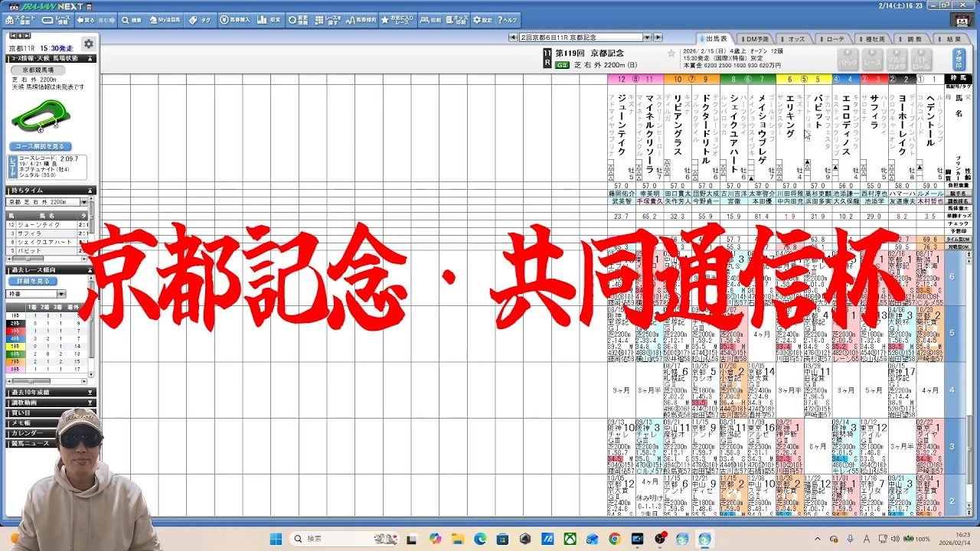Switch to the オッズ tab
This screenshot has width=980, height=551.
click(x=794, y=38)
